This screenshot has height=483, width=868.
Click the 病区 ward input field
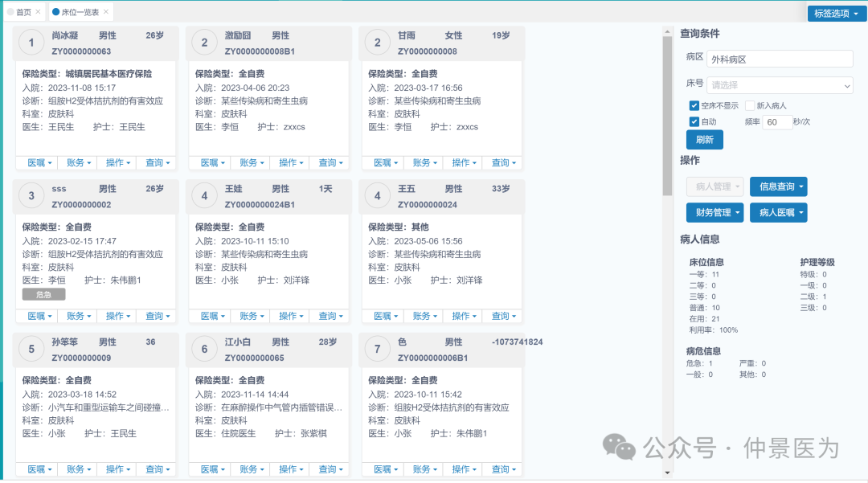click(x=777, y=58)
